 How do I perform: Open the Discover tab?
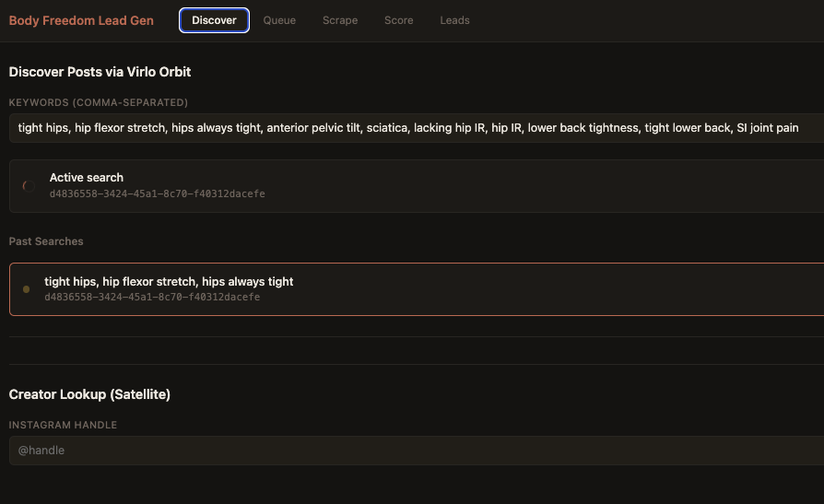[214, 20]
